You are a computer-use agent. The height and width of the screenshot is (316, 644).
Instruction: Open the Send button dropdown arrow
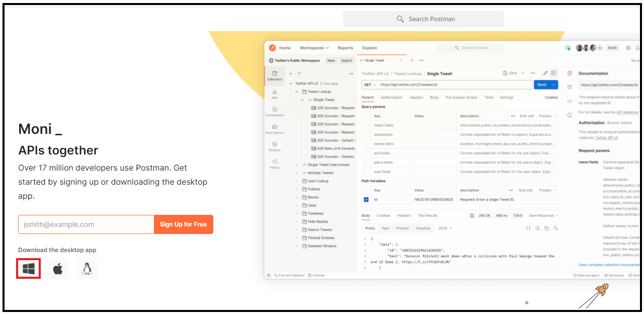tap(554, 85)
